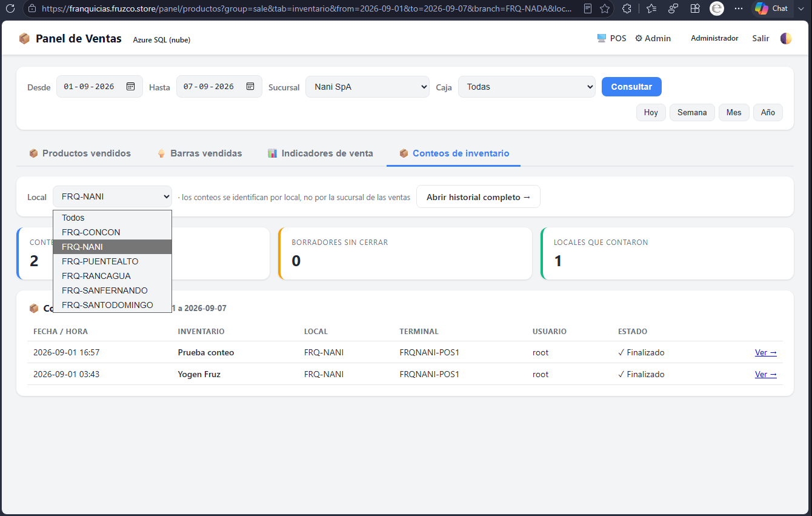Click the ESTADO column header

click(x=633, y=332)
